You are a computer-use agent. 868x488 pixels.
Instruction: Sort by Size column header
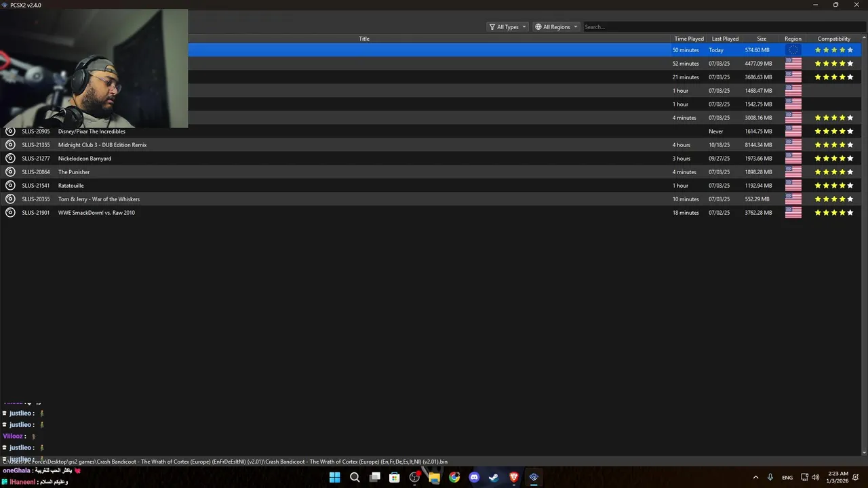(x=762, y=39)
